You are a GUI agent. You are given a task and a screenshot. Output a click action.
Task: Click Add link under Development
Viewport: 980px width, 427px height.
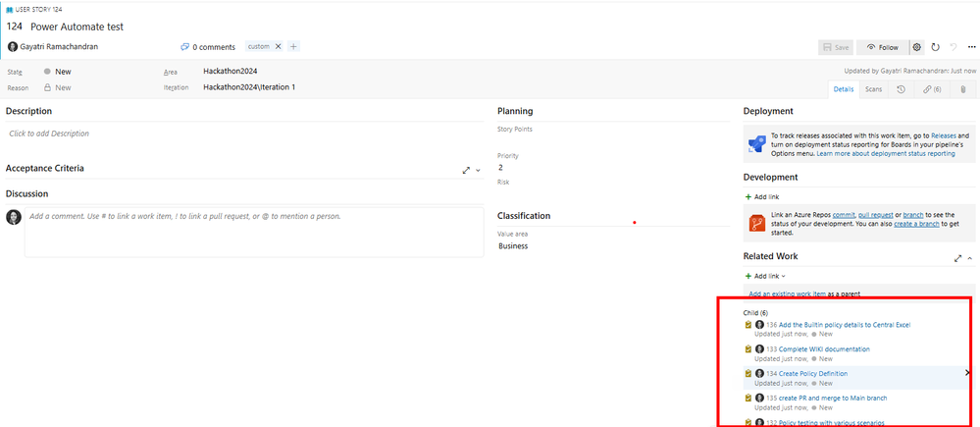point(762,197)
